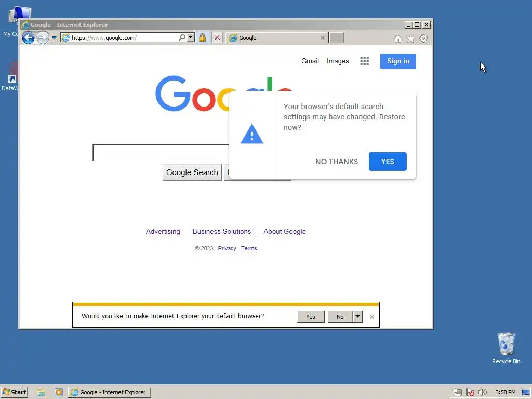Select the DataW desktop shortcut icon
This screenshot has width=532, height=399.
point(10,76)
